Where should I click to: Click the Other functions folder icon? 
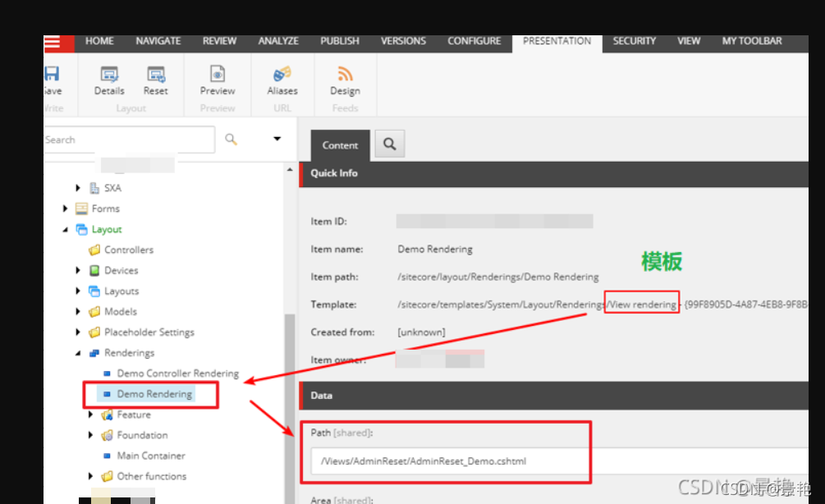(x=107, y=476)
